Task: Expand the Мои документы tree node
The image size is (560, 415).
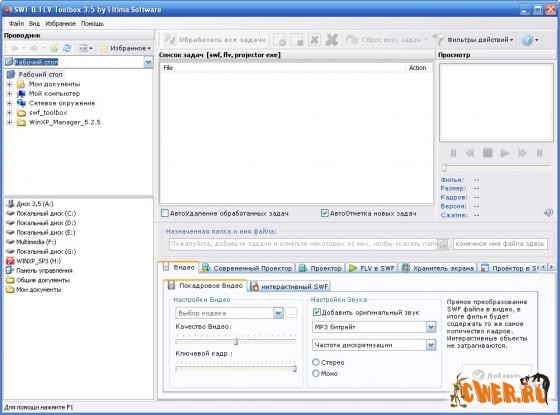Action: (x=10, y=84)
